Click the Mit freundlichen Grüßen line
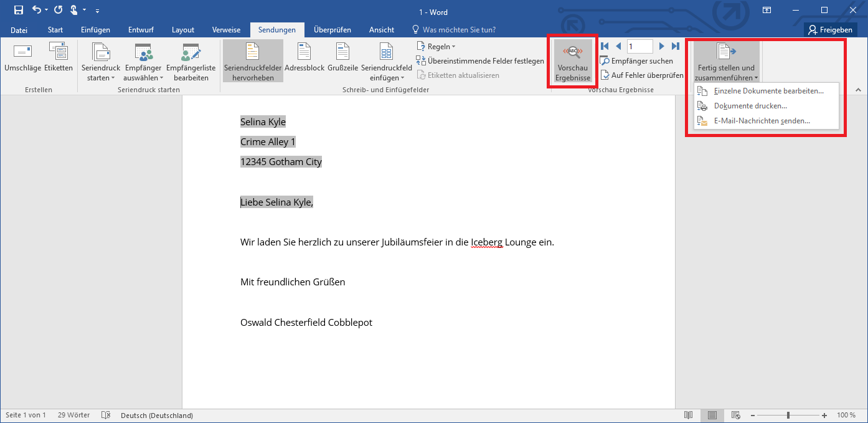This screenshot has height=423, width=868. [293, 282]
